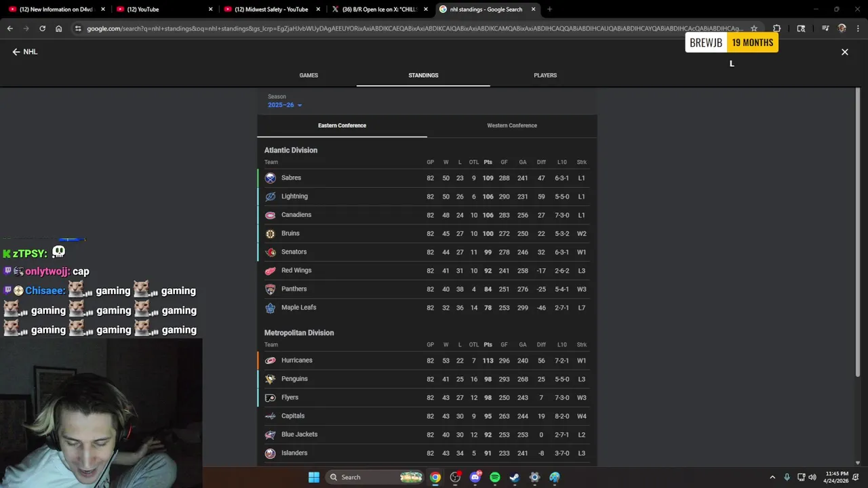Open Steam from the taskbar
This screenshot has height=488, width=868.
tap(515, 477)
